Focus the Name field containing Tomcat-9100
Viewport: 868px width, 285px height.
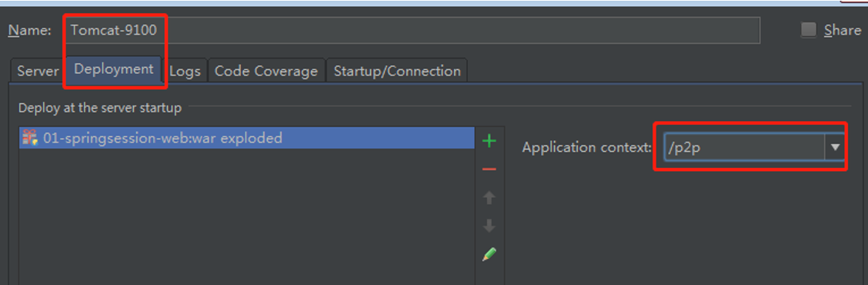(x=412, y=31)
